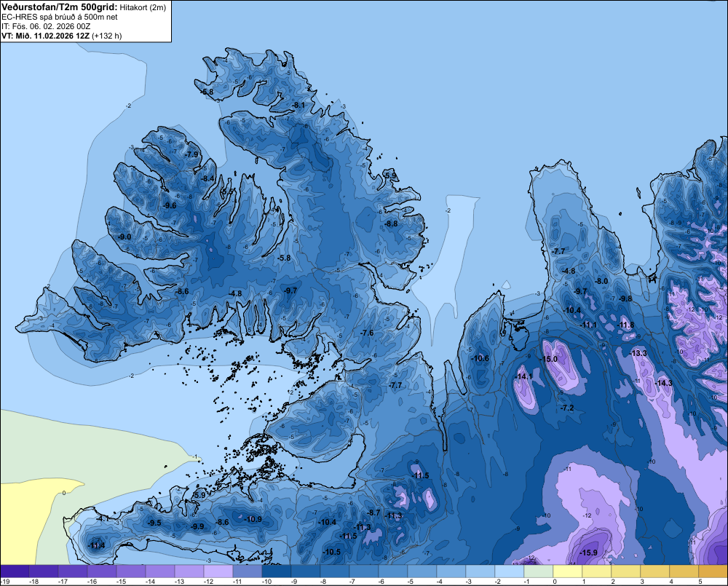The width and height of the screenshot is (728, 586).
Task: Click the -14.1 temperature label
Action: (524, 376)
